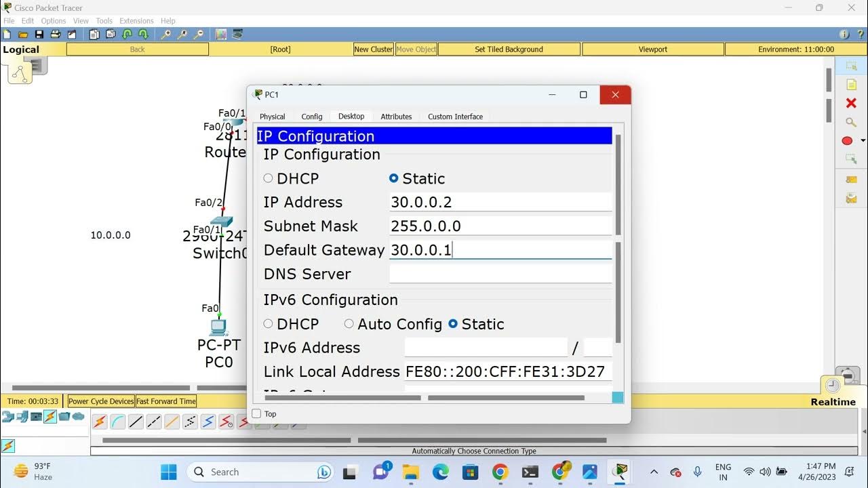Screen dimensions: 868x488
Task: Open the Windows Start menu
Action: [x=169, y=472]
